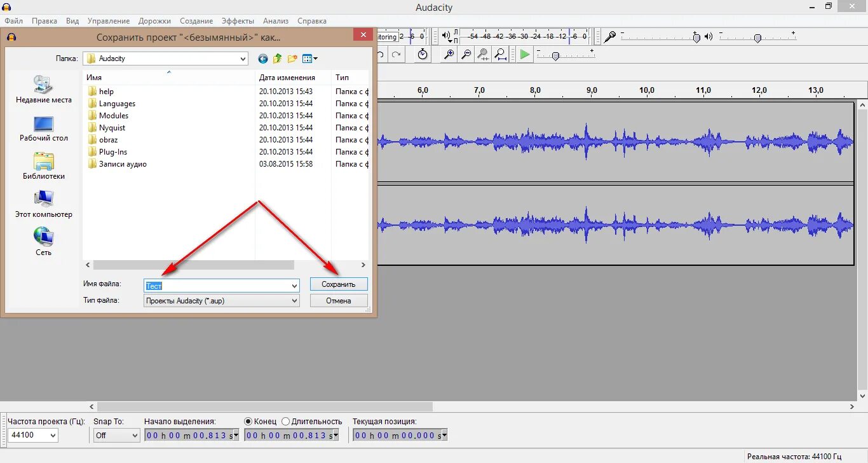Select the Конец radio button

click(248, 422)
